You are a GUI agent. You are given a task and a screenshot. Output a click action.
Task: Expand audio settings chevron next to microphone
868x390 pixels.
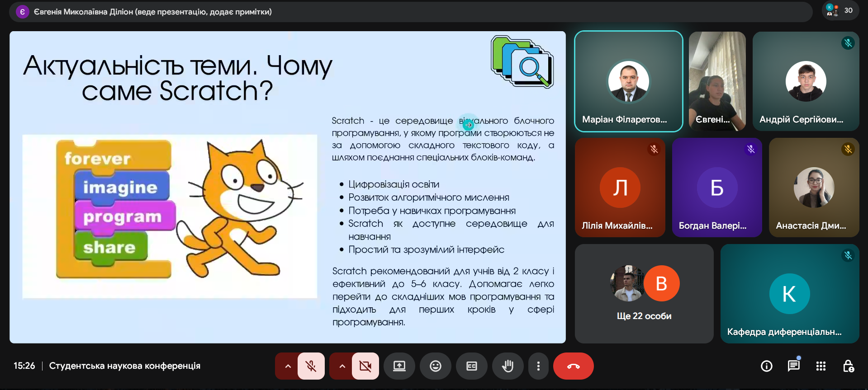click(288, 366)
